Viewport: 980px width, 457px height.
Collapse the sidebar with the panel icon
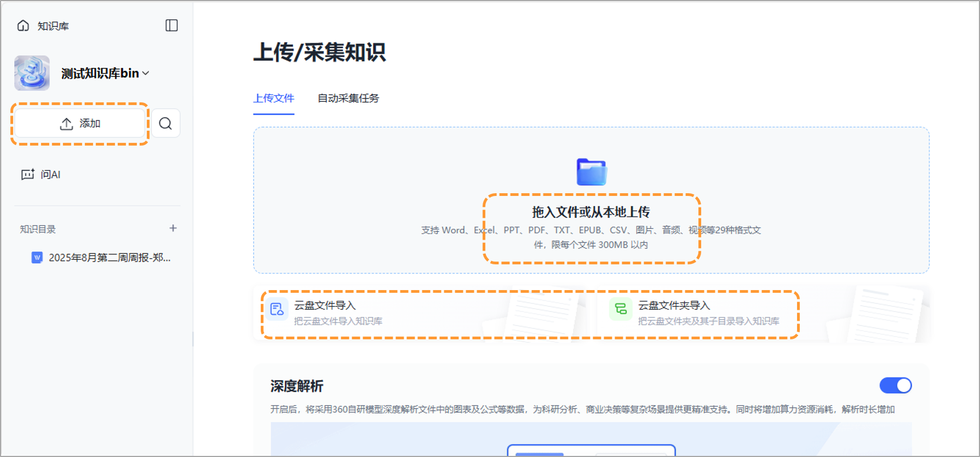coord(171,26)
